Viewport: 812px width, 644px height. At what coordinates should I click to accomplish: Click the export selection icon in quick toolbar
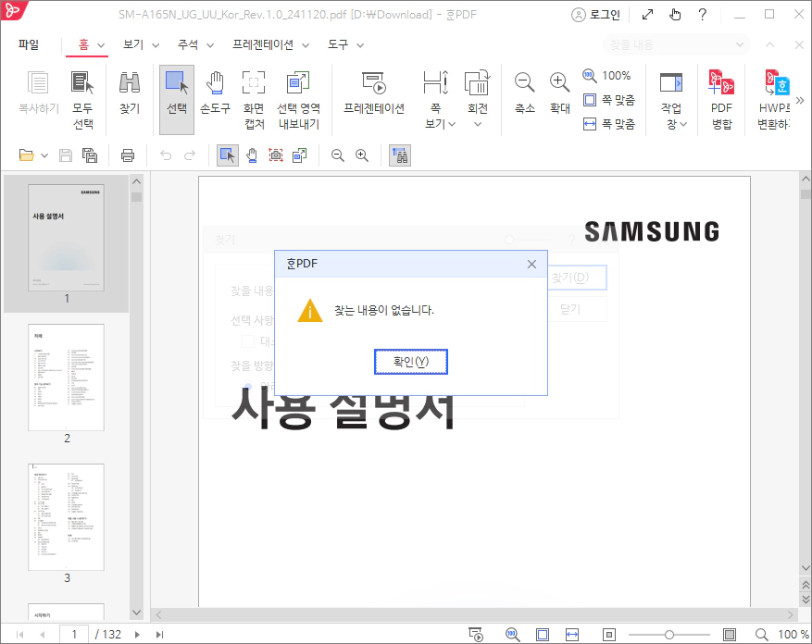click(x=300, y=155)
